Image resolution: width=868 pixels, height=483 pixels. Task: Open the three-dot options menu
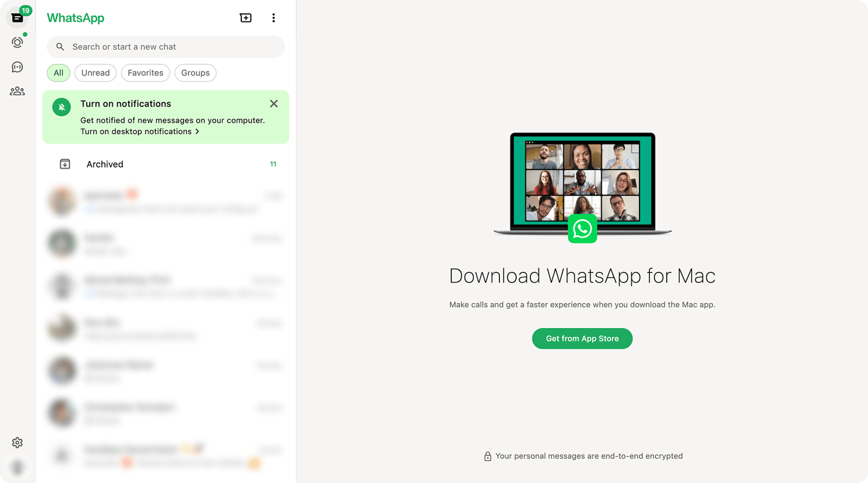[x=274, y=17]
